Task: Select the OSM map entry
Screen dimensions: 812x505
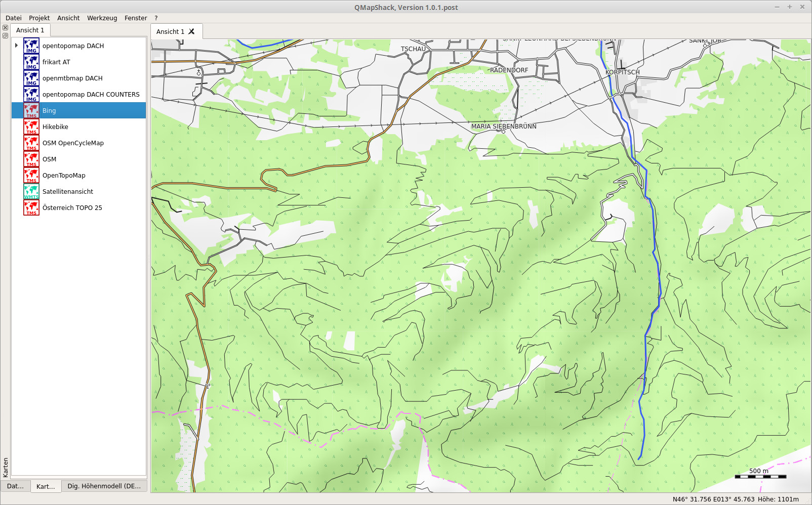Action: click(79, 159)
